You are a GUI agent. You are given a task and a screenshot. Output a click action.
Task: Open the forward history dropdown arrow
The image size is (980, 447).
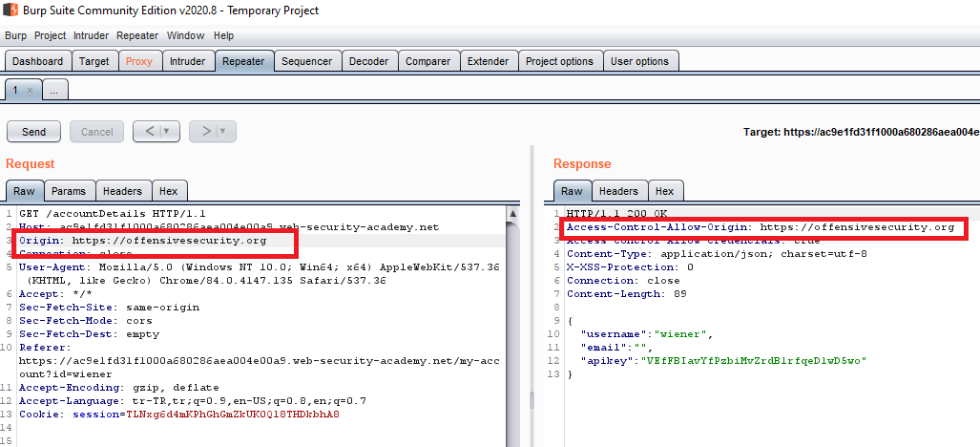[x=225, y=131]
